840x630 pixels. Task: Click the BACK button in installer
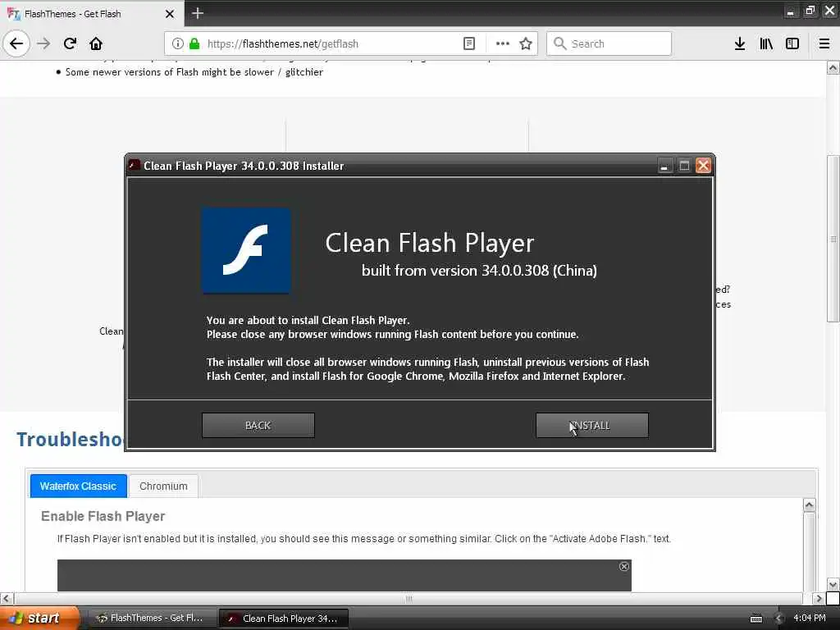[258, 426]
